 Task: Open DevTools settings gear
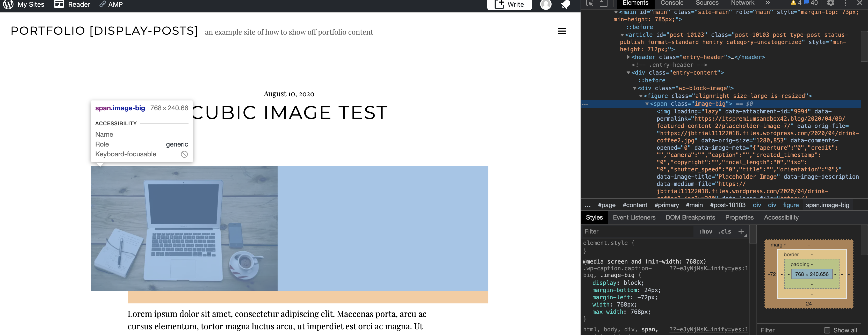[831, 3]
